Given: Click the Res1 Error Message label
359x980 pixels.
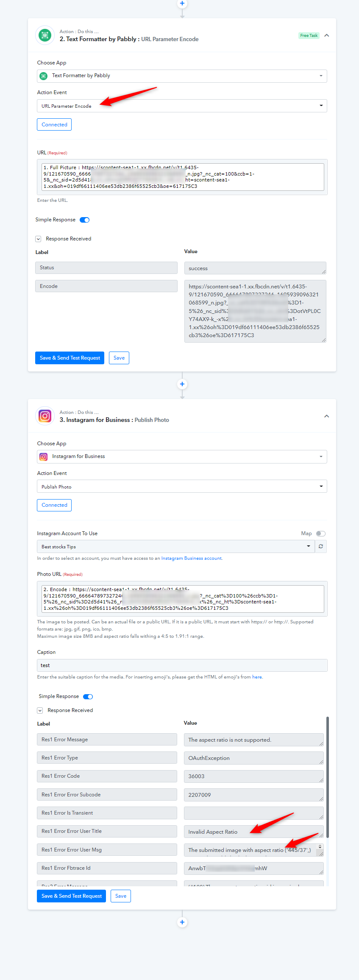Looking at the screenshot, I should 107,739.
